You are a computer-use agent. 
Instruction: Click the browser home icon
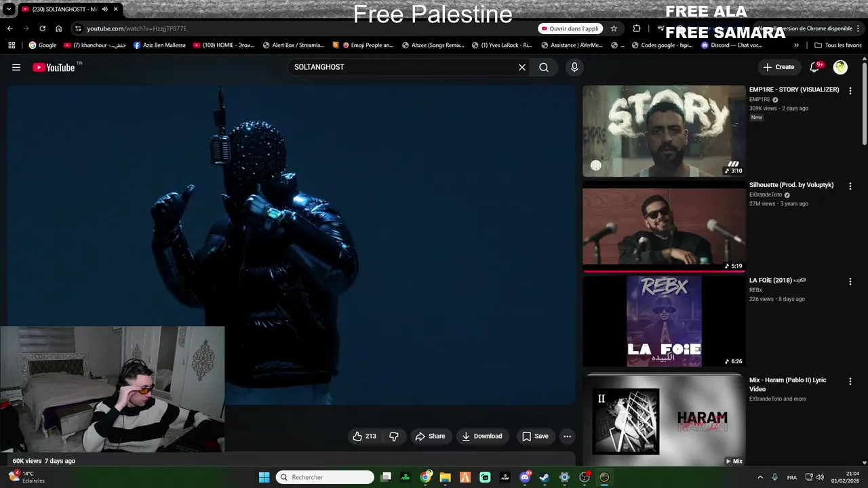pos(58,28)
